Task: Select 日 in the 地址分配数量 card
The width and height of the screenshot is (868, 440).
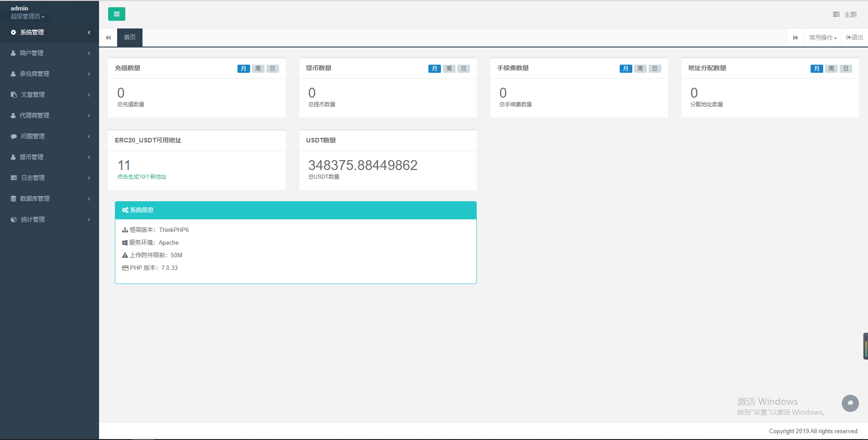Action: tap(845, 69)
